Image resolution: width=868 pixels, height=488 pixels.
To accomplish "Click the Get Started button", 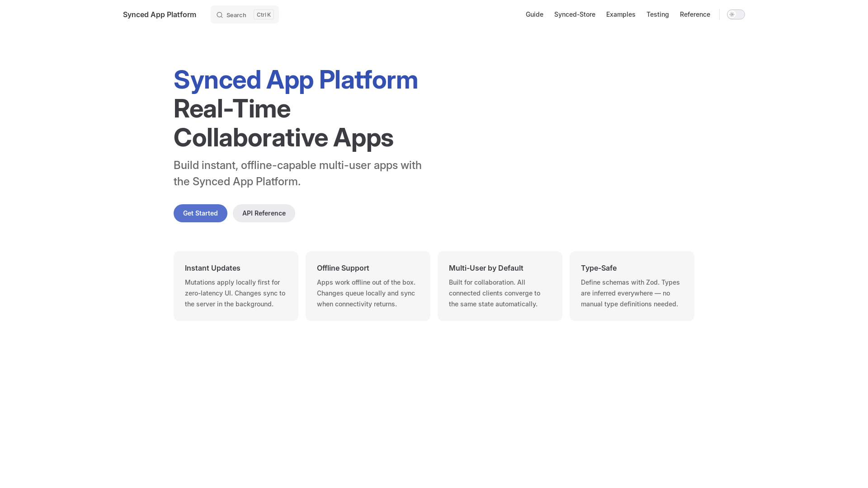I will (200, 213).
